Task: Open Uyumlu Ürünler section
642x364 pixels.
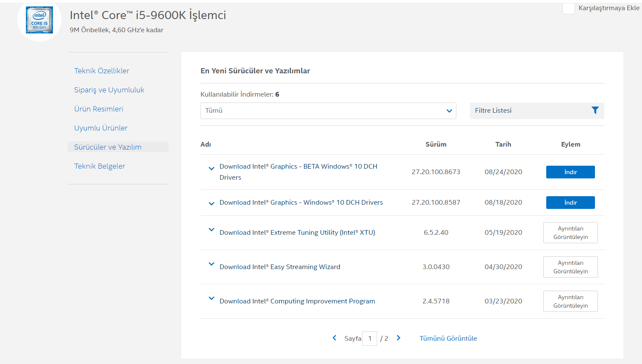Action: [101, 128]
